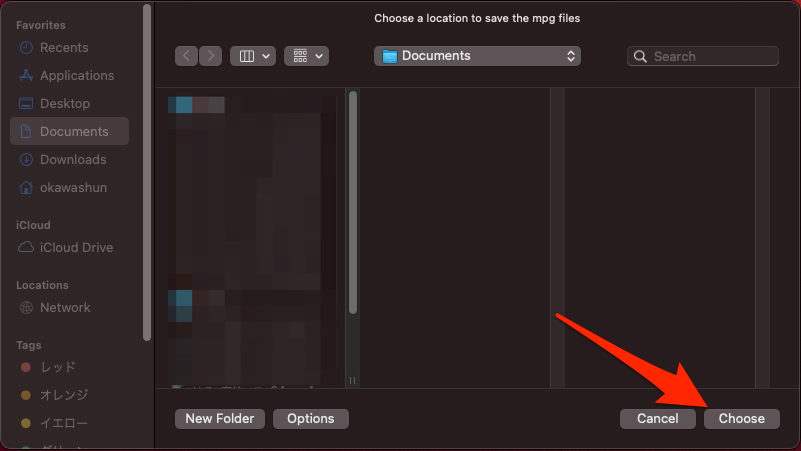Click the Documents page icon in sidebar
This screenshot has height=451, width=801.
pyautogui.click(x=26, y=131)
